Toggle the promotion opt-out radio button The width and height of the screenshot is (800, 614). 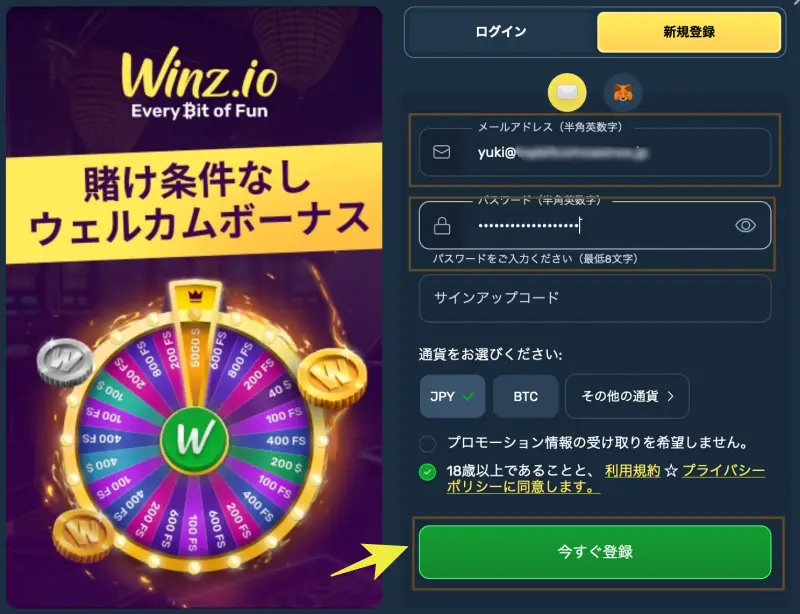428,443
